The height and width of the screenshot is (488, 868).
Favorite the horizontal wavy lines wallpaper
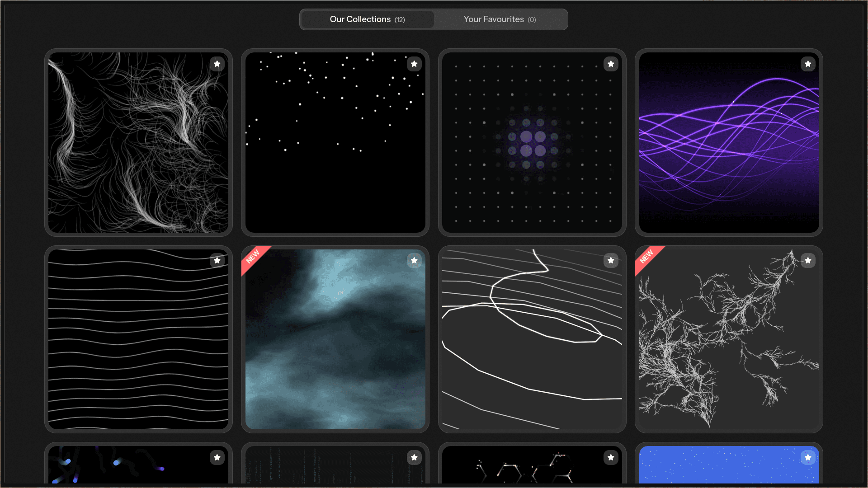click(x=217, y=260)
